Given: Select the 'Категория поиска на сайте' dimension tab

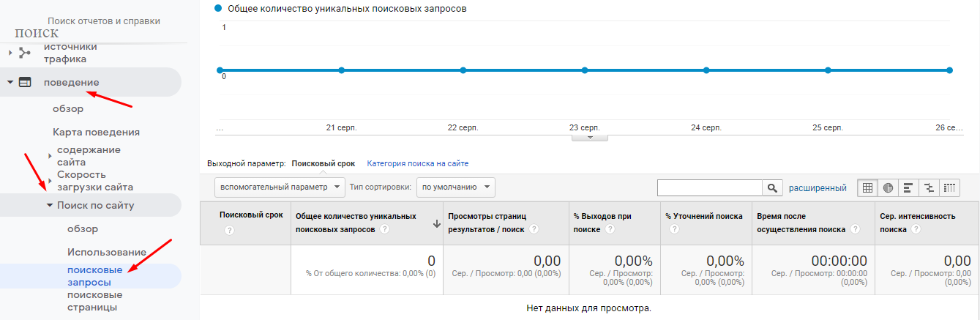Looking at the screenshot, I should 417,163.
